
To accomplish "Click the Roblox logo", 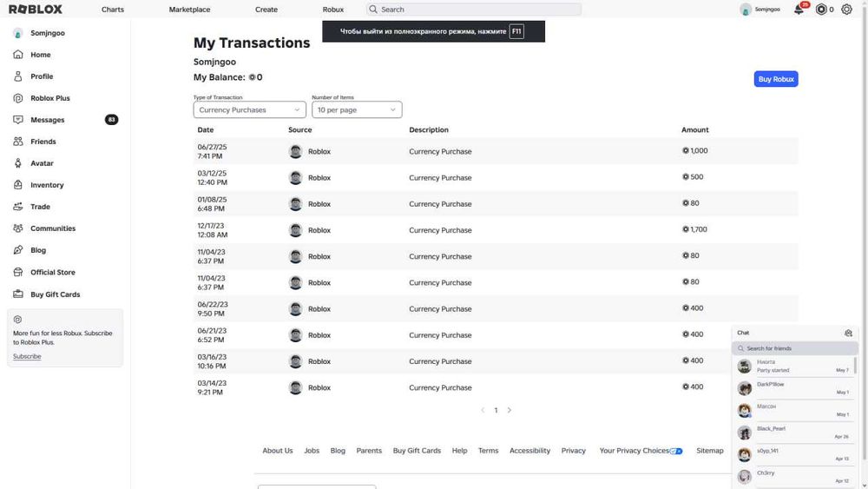I will click(x=36, y=10).
